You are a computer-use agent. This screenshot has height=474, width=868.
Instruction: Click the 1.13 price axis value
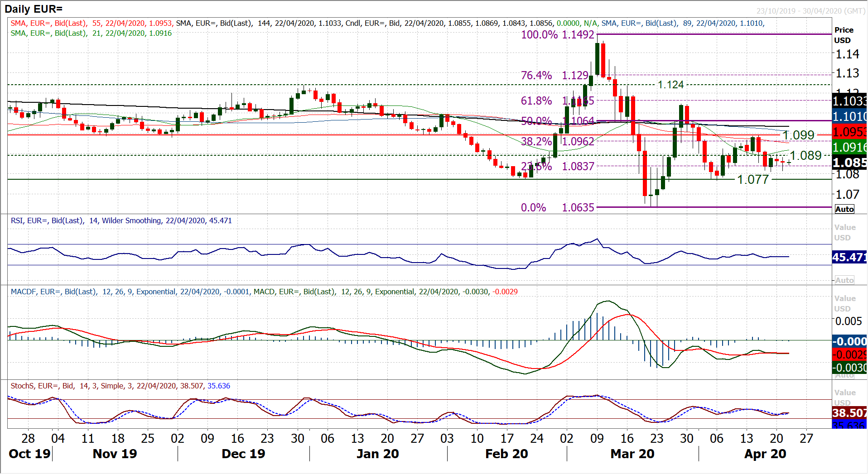click(x=847, y=73)
